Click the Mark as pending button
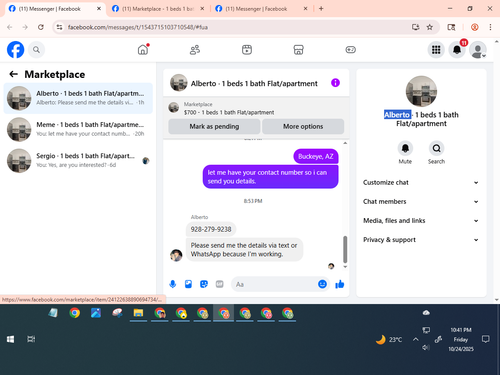 coord(214,126)
